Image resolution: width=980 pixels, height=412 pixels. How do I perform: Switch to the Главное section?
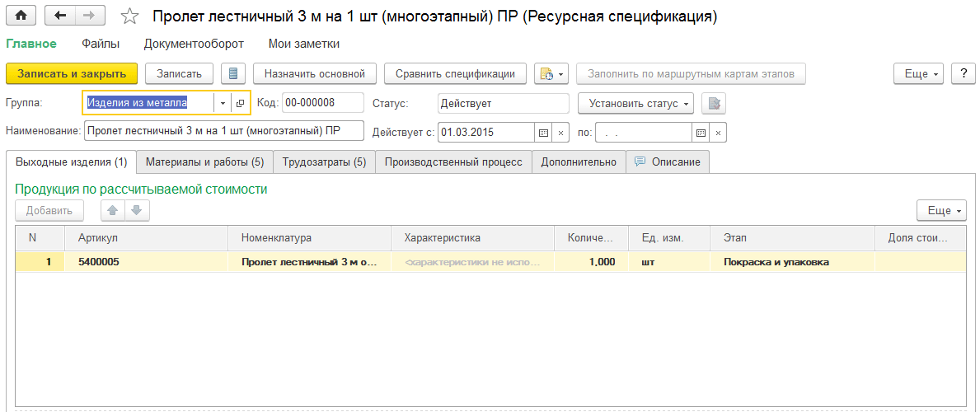31,44
